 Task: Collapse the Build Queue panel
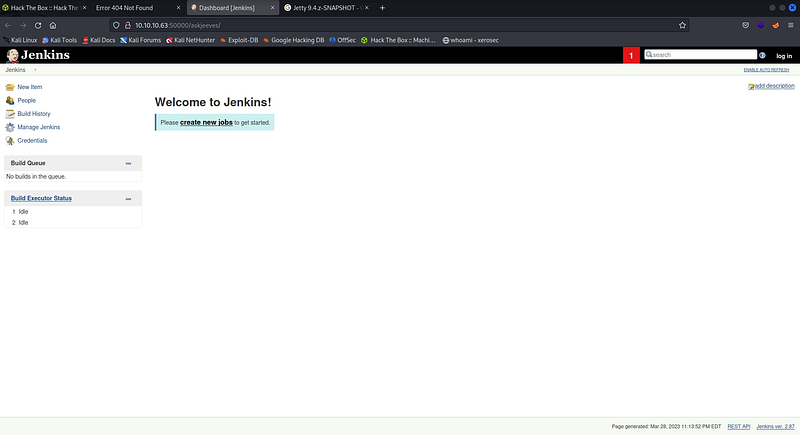tap(128, 164)
